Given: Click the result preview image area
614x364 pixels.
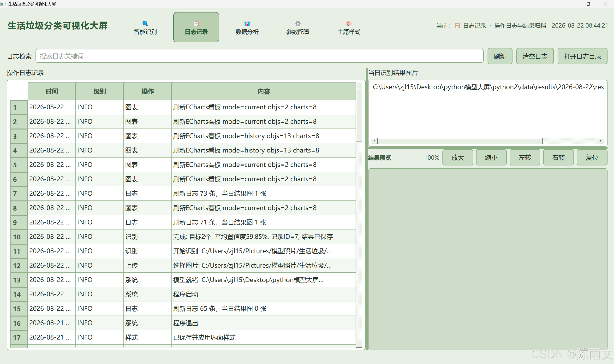Looking at the screenshot, I should [x=488, y=259].
